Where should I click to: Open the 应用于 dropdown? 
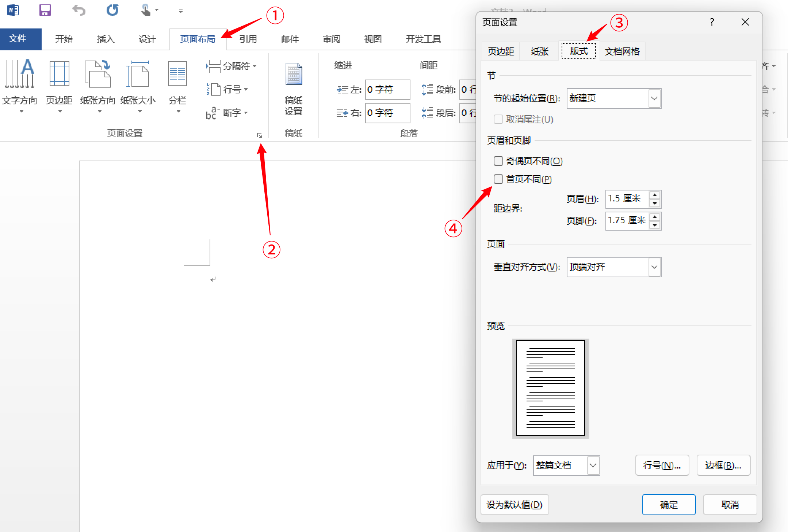592,466
